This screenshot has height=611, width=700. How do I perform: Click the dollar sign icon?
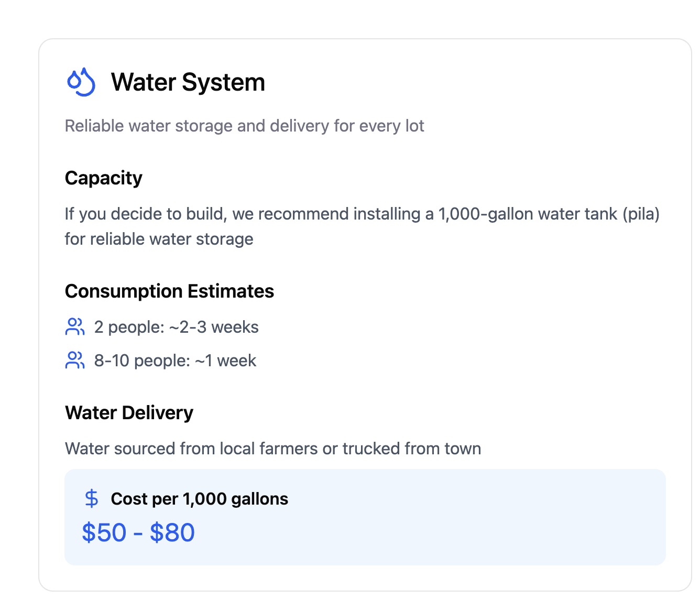click(92, 499)
